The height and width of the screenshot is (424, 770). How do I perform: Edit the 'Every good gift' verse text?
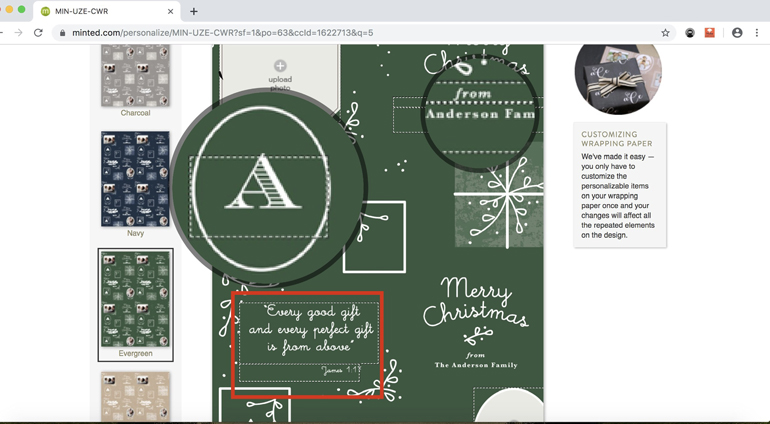pos(309,333)
